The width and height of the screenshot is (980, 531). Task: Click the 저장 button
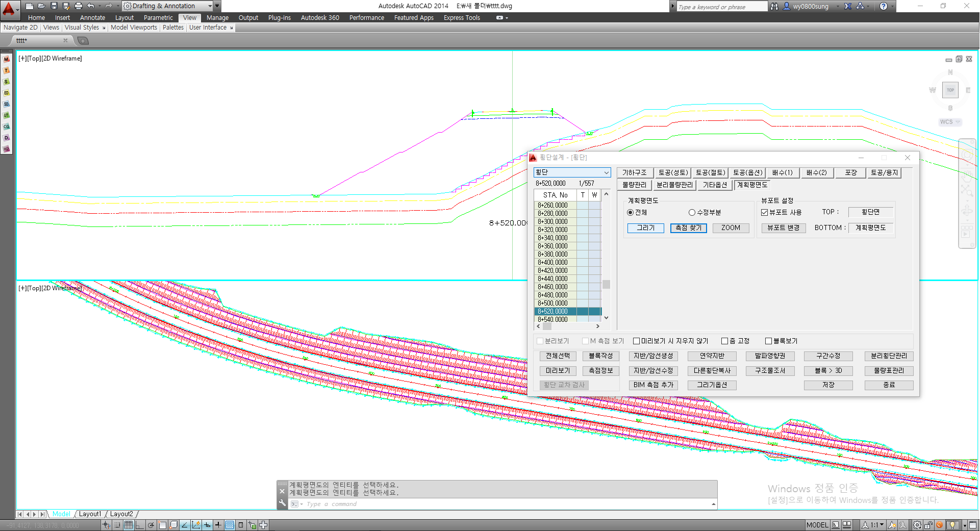click(x=828, y=385)
